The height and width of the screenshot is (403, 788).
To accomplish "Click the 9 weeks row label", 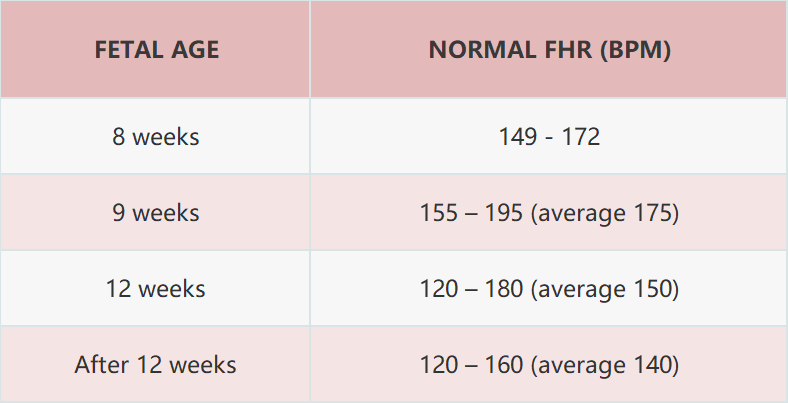I will 156,213.
